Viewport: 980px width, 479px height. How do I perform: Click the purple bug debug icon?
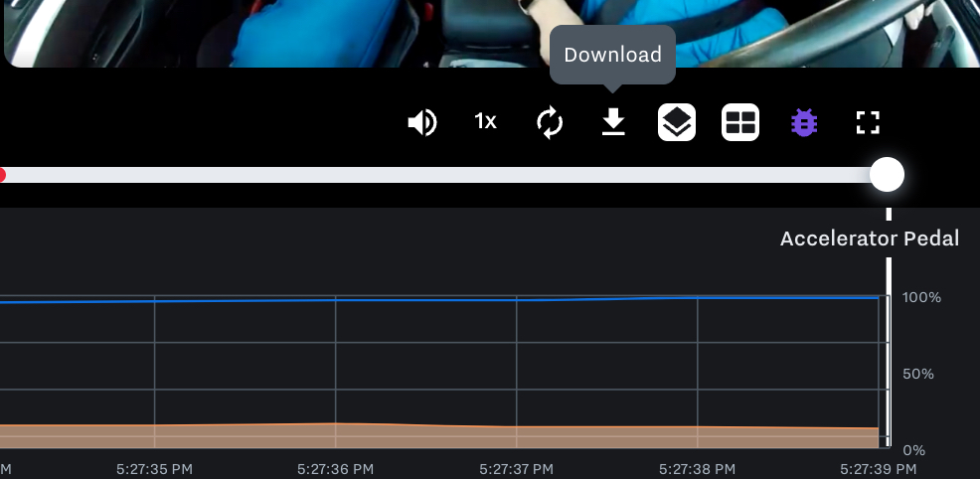point(804,122)
